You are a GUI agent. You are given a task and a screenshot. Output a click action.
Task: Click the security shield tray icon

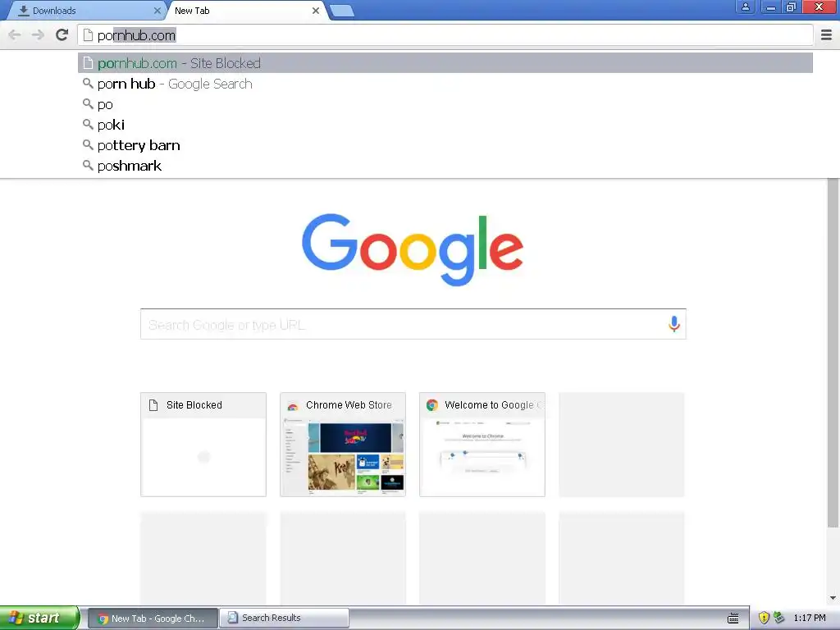click(764, 619)
